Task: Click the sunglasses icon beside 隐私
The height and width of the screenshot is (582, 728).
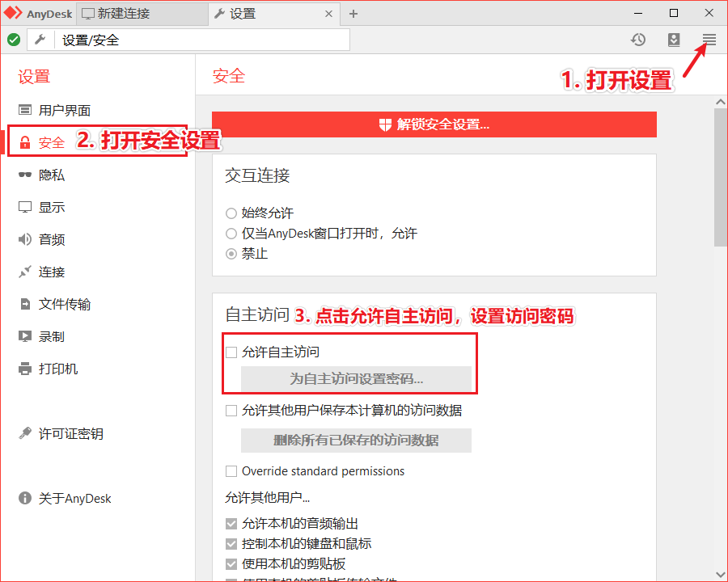Action: pos(24,175)
